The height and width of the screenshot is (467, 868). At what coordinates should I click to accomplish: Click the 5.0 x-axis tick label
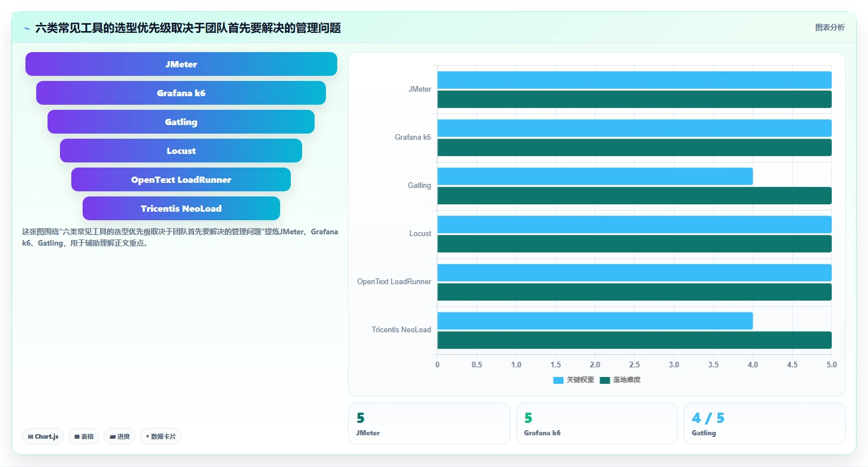point(831,365)
